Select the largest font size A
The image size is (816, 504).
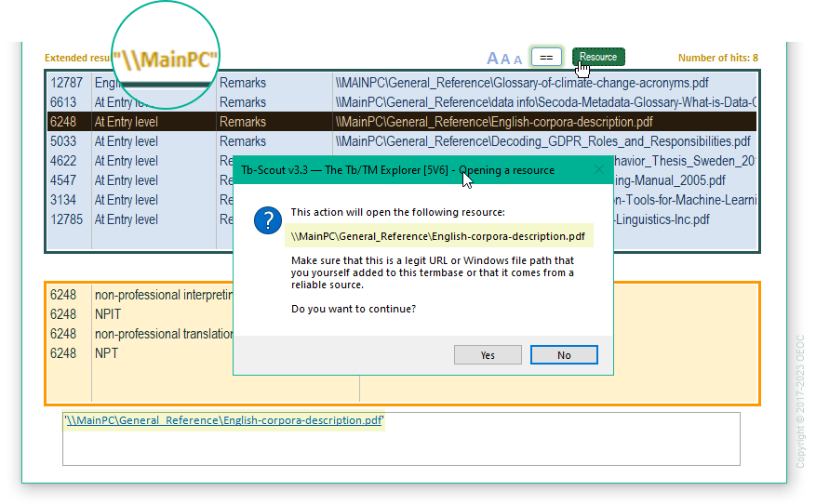[493, 59]
